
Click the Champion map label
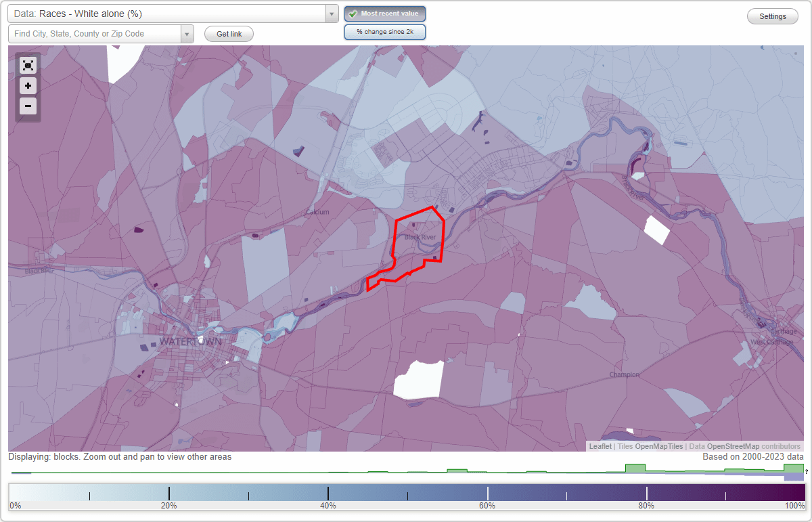click(624, 374)
